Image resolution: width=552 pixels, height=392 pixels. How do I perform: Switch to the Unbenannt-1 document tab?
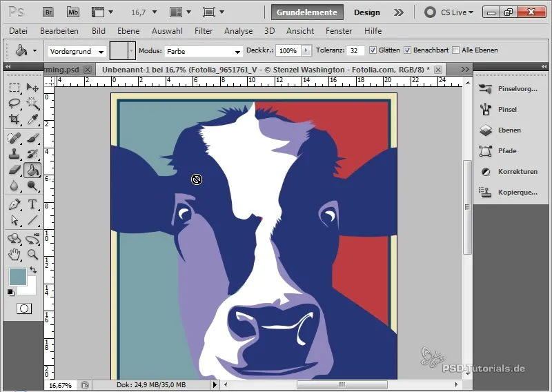coord(266,70)
